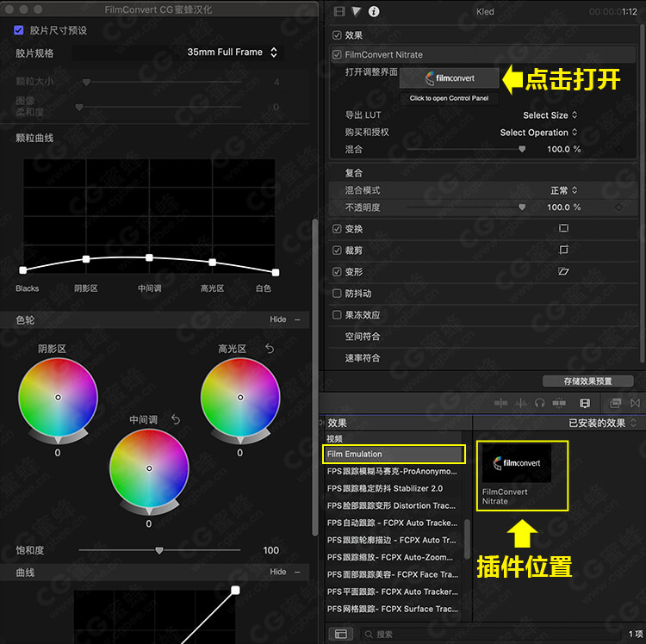Hide the curves section
This screenshot has width=646, height=644.
pyautogui.click(x=278, y=572)
